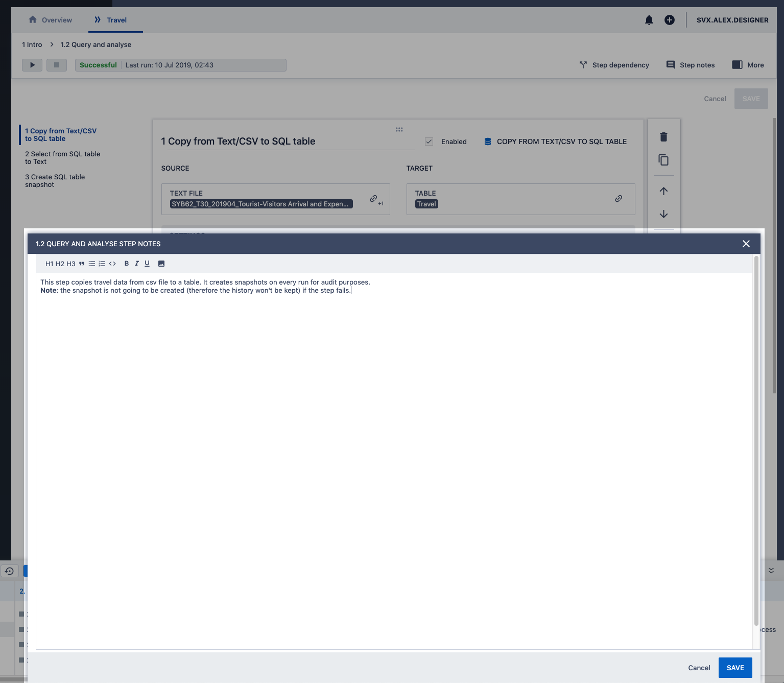Screen dimensions: 784x683
Task: Insert code block in notes editor
Action: pyautogui.click(x=112, y=264)
